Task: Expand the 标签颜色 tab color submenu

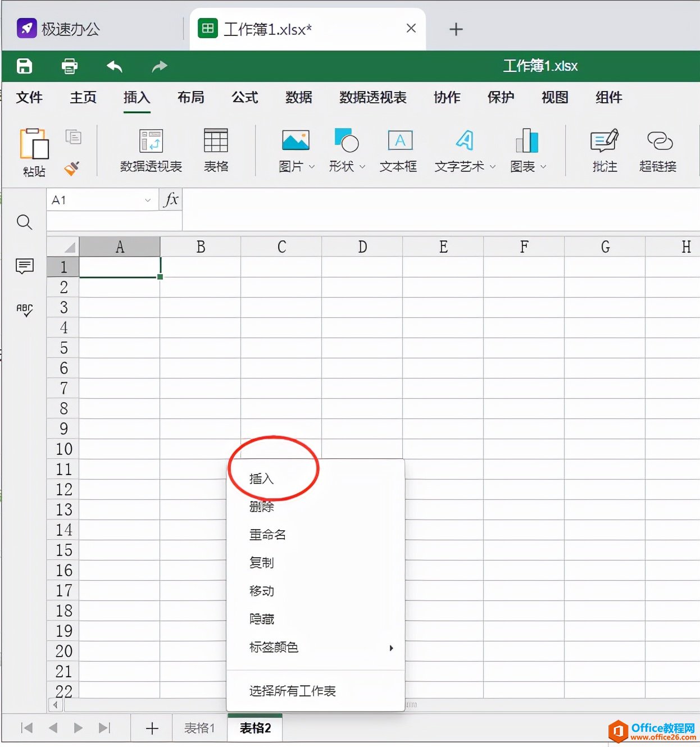Action: click(x=391, y=648)
